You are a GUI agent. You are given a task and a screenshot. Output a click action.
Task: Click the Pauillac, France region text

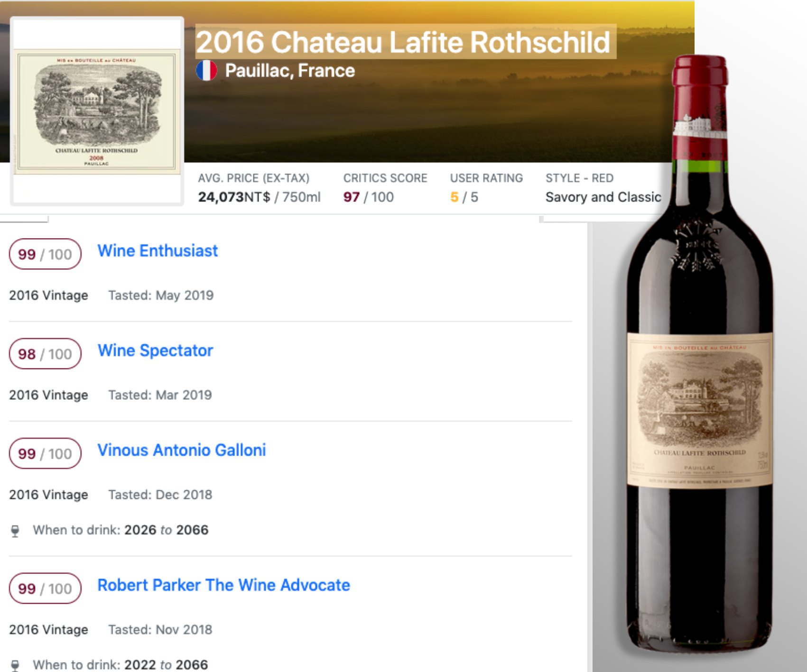290,71
